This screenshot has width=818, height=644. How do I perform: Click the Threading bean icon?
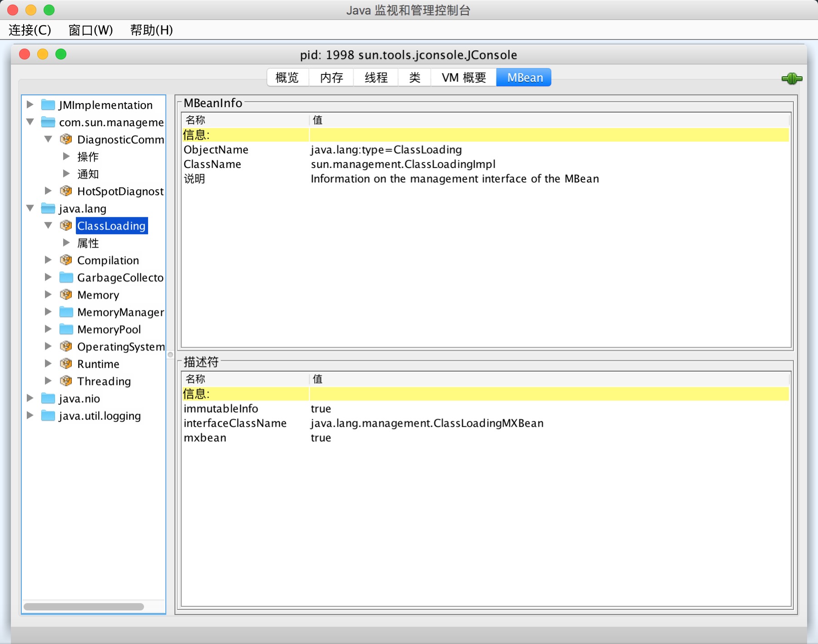point(66,380)
